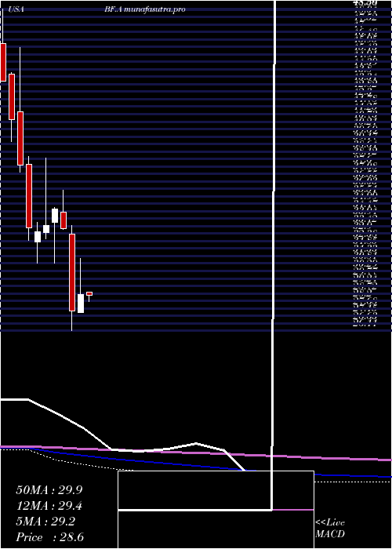The width and height of the screenshot is (392, 549).
Task: Click the Price : 28.6 label
Action: pos(49,537)
